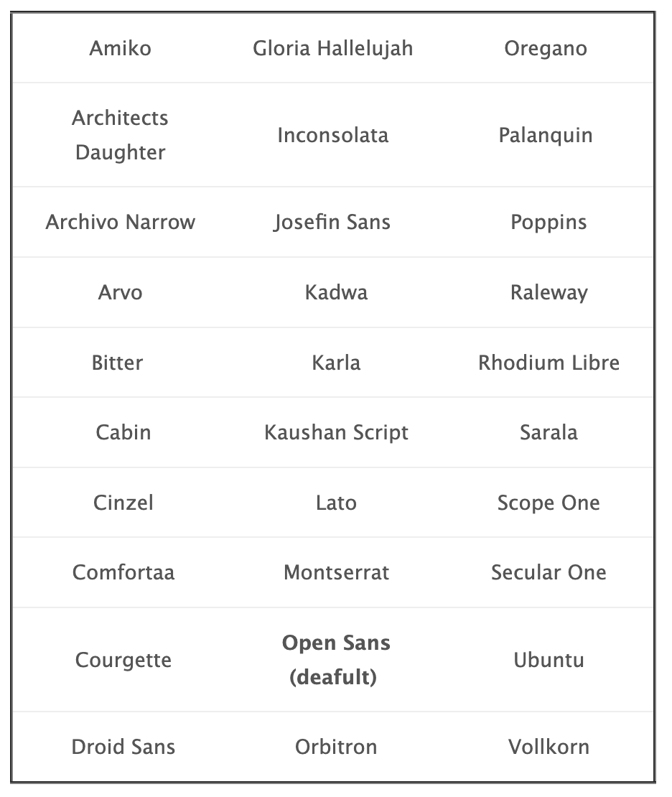The width and height of the screenshot is (672, 797).
Task: Click on Josefin Sans
Action: (333, 222)
